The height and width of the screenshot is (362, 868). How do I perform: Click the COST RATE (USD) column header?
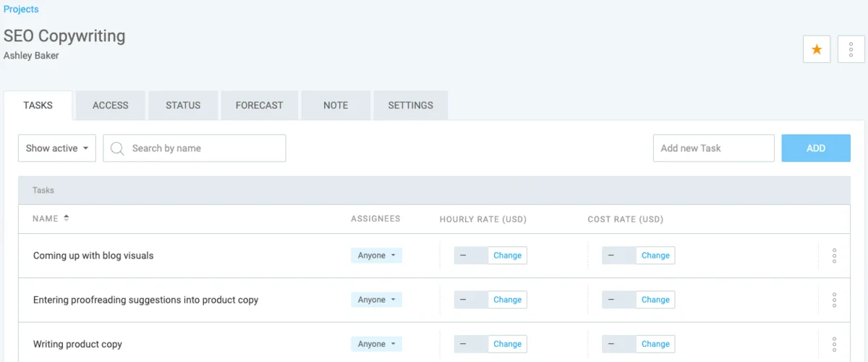[626, 219]
